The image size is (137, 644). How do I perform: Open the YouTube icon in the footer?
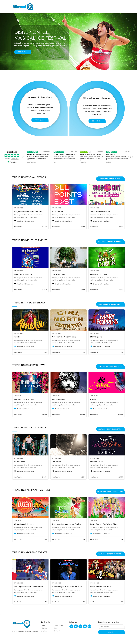pos(90,626)
